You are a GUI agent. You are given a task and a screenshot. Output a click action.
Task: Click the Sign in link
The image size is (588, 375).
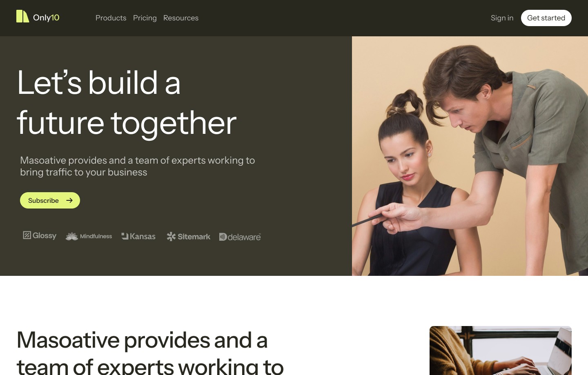coord(502,18)
